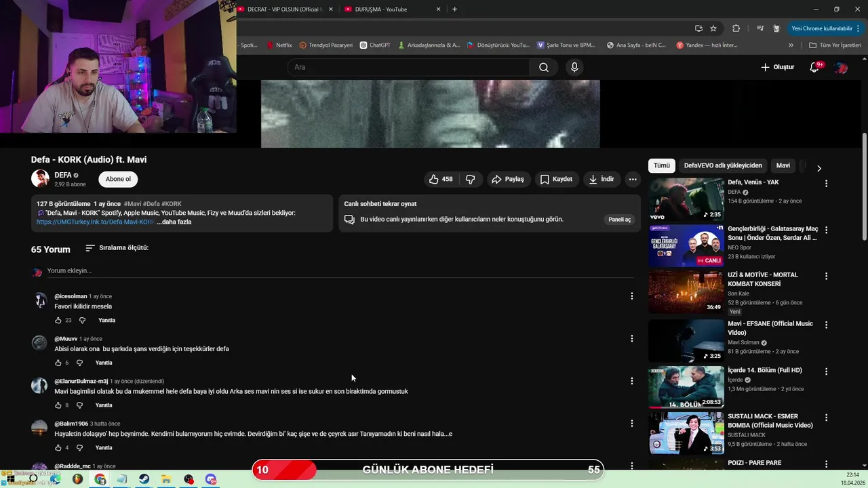Click the YouTube search magnifier icon
Viewport: 868px width, 488px height.
[x=544, y=67]
